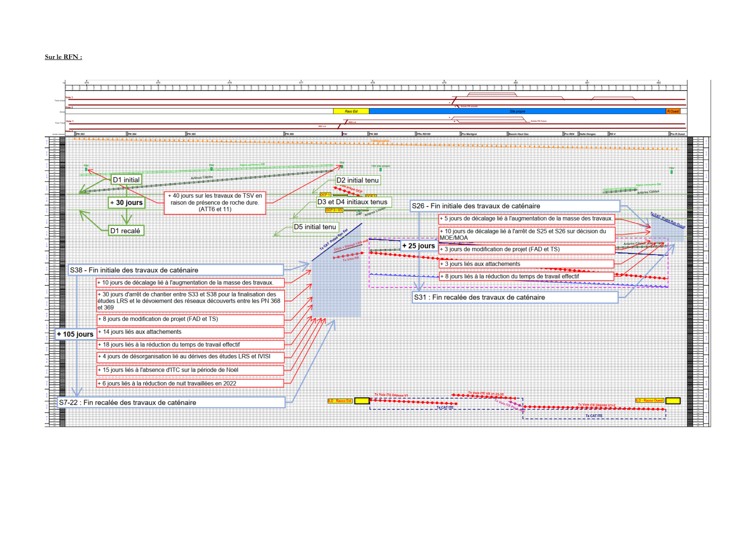Click the blue 'Site propre' zone bar

(517, 111)
